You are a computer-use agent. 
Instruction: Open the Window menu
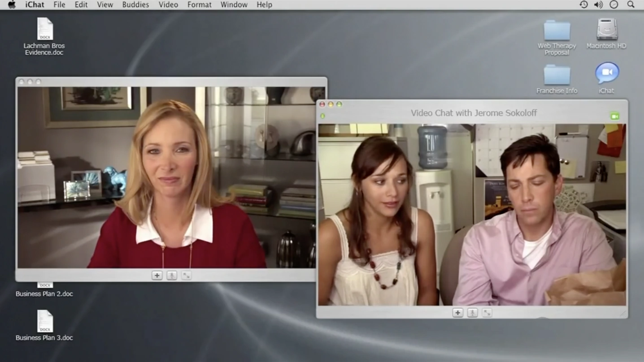tap(234, 4)
